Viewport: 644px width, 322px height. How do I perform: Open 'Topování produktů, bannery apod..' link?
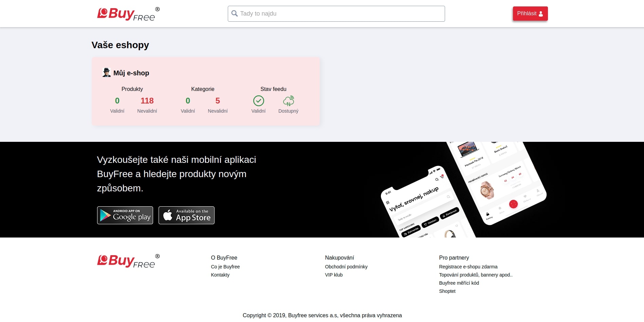pyautogui.click(x=476, y=275)
